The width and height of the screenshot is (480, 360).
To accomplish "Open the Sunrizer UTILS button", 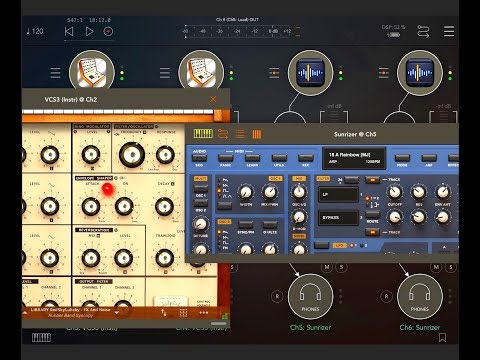I will click(279, 158).
